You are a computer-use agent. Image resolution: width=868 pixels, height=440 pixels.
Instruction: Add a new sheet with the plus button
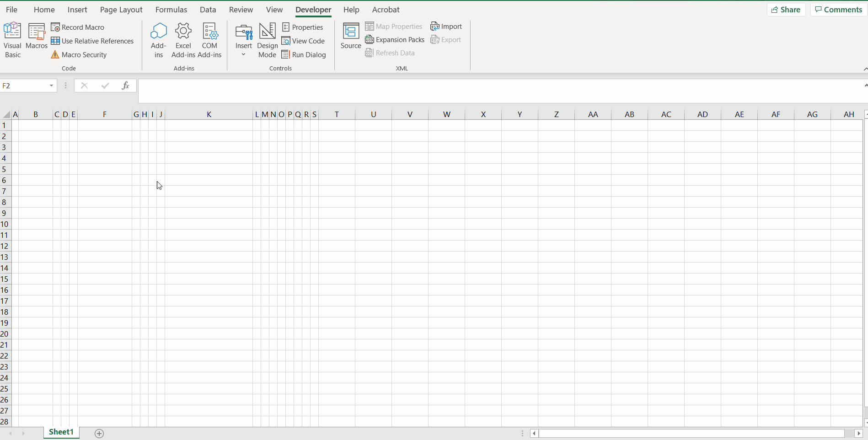pyautogui.click(x=99, y=433)
